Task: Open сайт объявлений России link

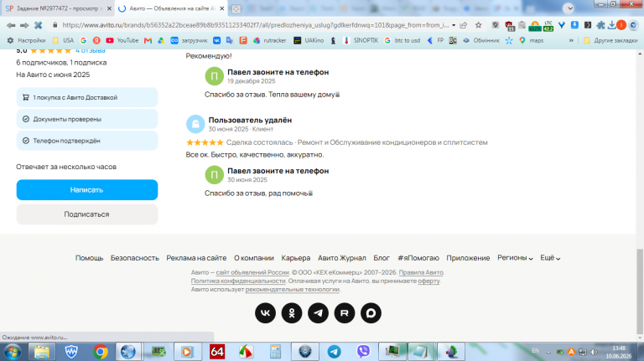Action: pyautogui.click(x=252, y=272)
